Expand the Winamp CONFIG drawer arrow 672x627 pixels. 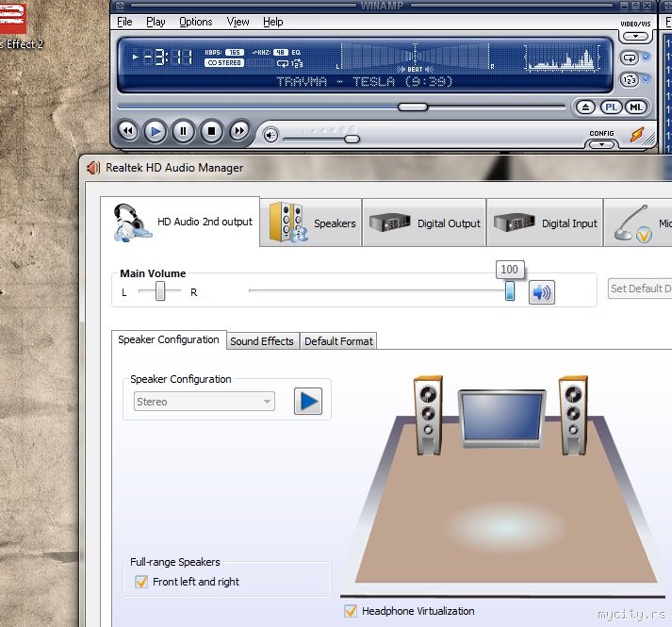[601, 144]
